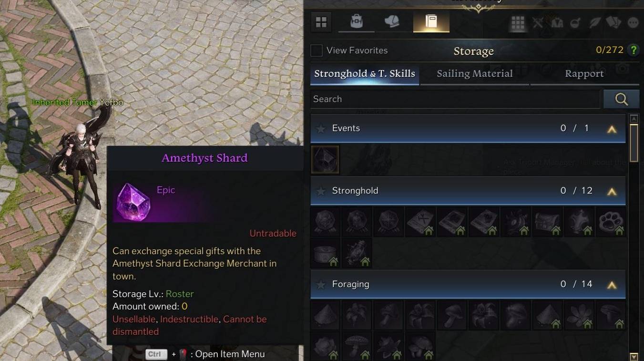The width and height of the screenshot is (644, 361).
Task: Enable the View Favorites checkbox
Action: click(x=317, y=51)
